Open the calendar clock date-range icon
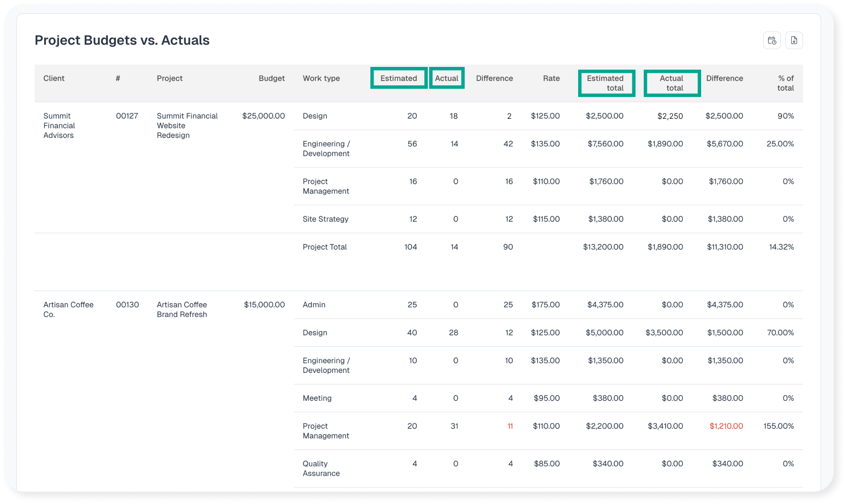846x504 pixels. [x=772, y=41]
